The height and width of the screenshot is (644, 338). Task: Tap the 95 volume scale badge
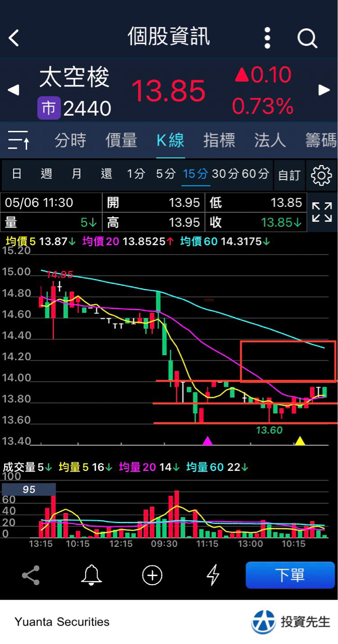coord(29,490)
